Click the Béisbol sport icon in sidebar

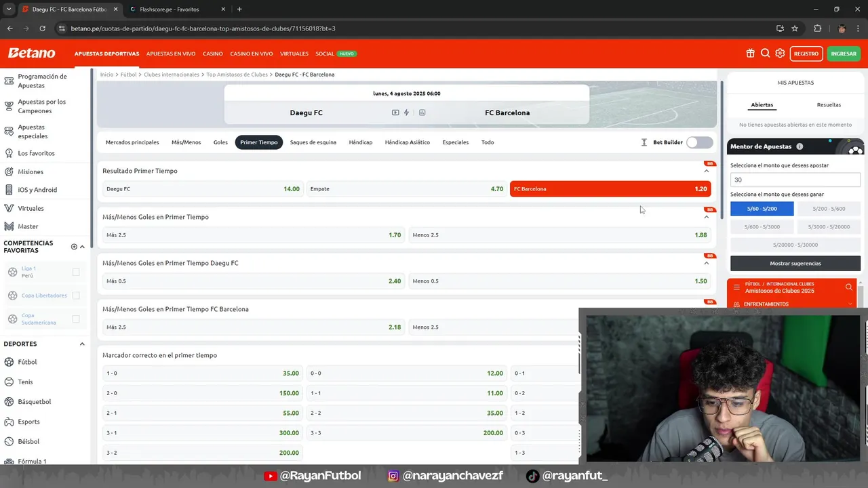10,441
